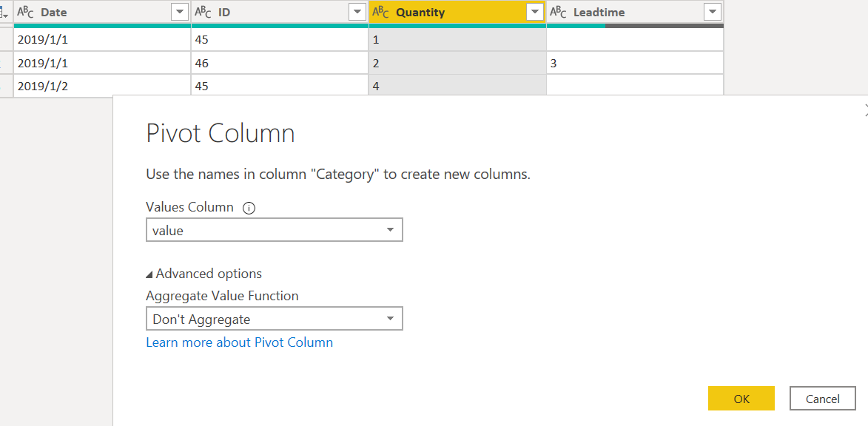Open Learn more about Pivot Column link
The width and height of the screenshot is (868, 426).
point(240,342)
